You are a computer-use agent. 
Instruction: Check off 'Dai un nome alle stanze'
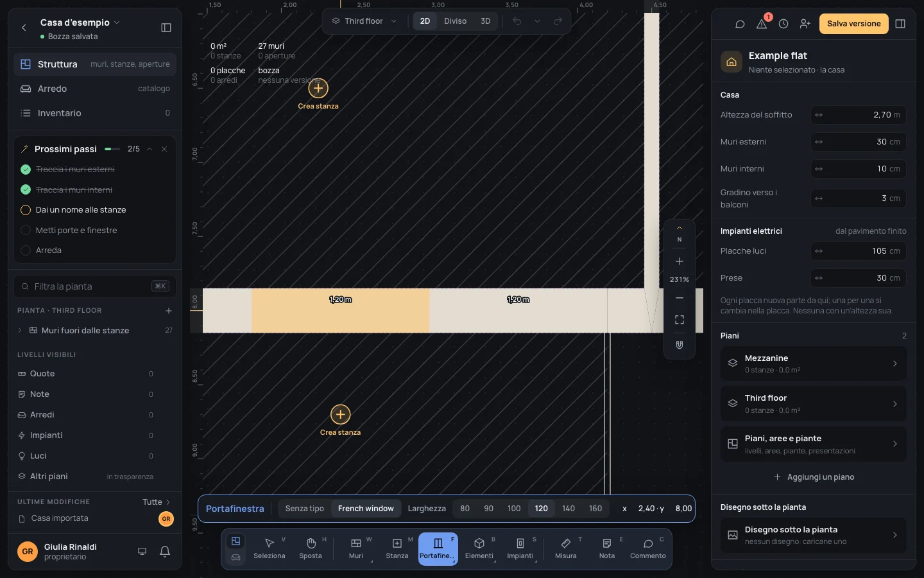click(26, 210)
